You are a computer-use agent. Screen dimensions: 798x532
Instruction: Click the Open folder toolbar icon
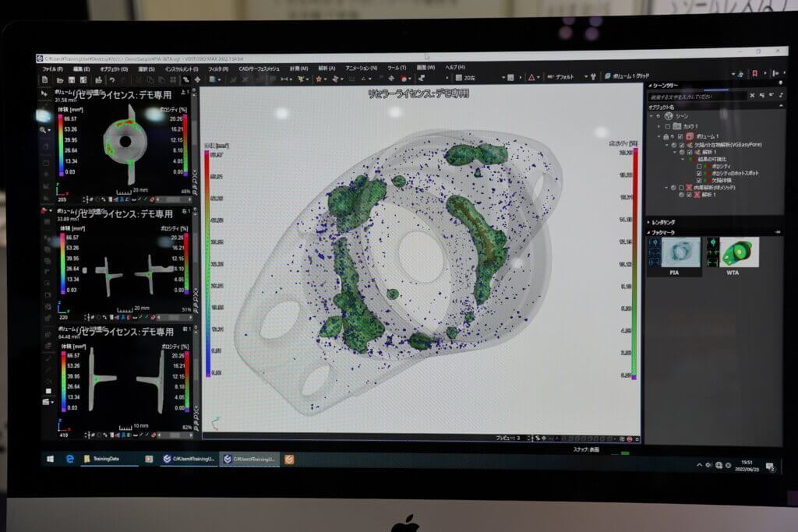pos(59,80)
